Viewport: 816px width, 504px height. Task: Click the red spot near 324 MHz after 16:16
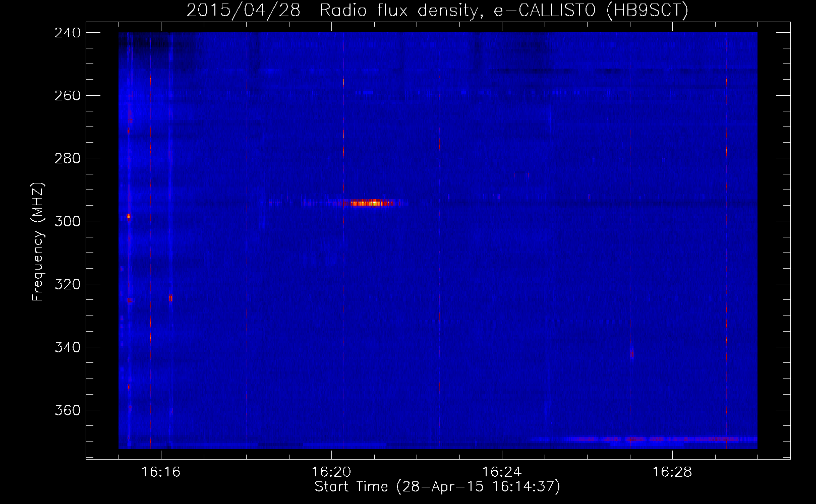pyautogui.click(x=170, y=298)
